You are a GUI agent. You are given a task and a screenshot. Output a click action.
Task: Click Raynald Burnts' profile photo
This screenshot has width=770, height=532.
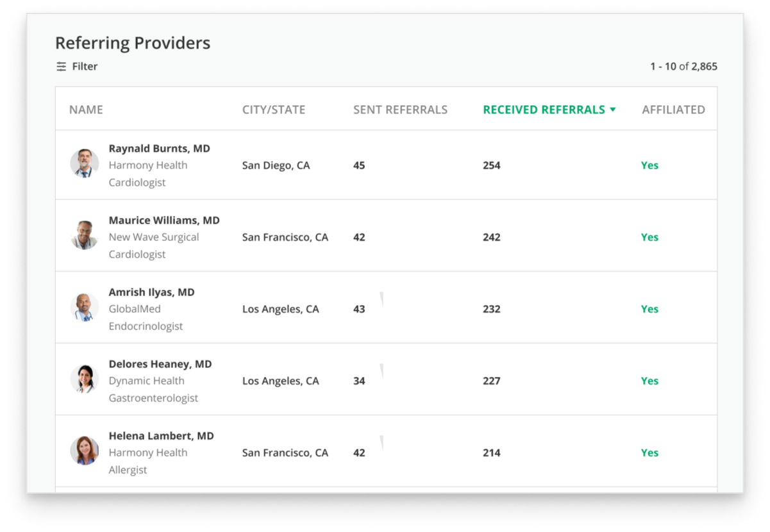pos(85,164)
